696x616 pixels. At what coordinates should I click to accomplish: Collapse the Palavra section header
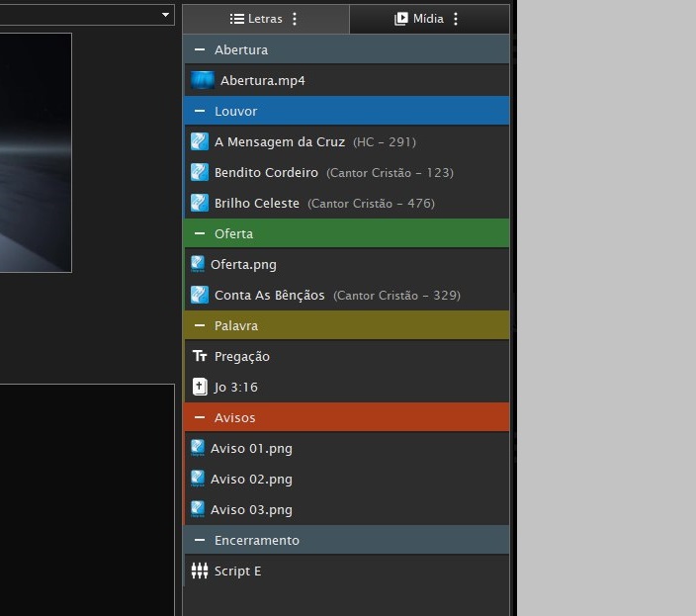pyautogui.click(x=200, y=325)
